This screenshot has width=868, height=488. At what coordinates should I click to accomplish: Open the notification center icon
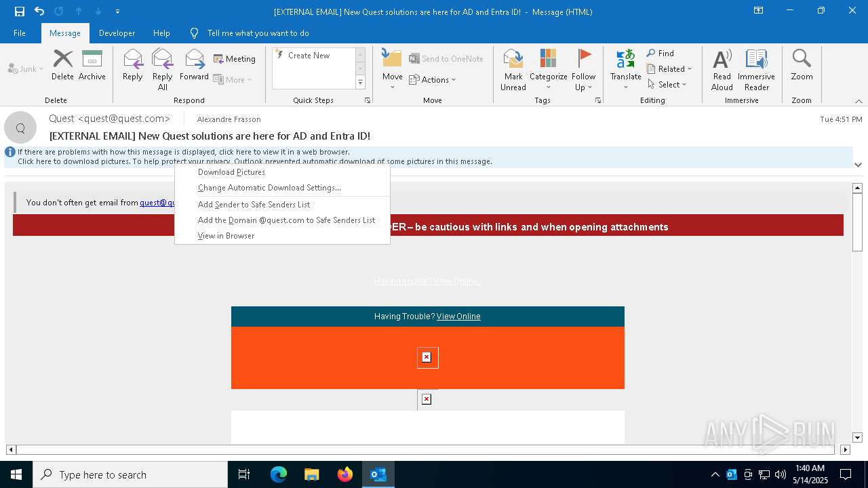(846, 474)
